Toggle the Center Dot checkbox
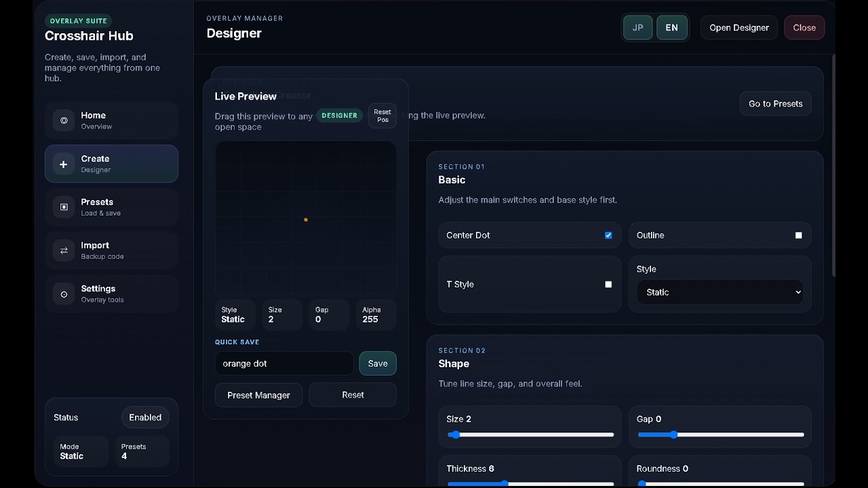Screen dimensions: 868x488 point(608,235)
